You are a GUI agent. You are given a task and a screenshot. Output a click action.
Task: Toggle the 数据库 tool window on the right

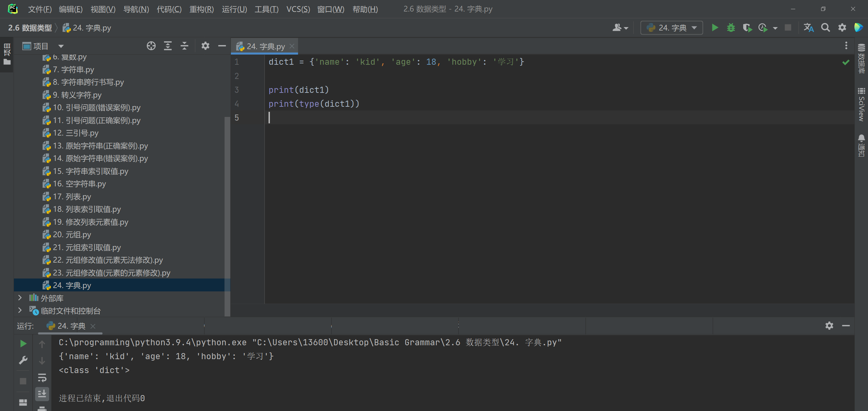(861, 59)
